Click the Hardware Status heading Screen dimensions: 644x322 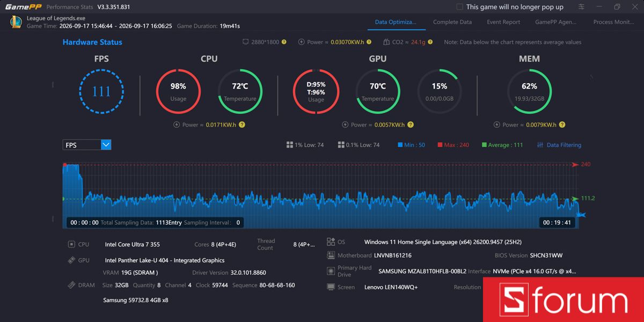click(92, 42)
